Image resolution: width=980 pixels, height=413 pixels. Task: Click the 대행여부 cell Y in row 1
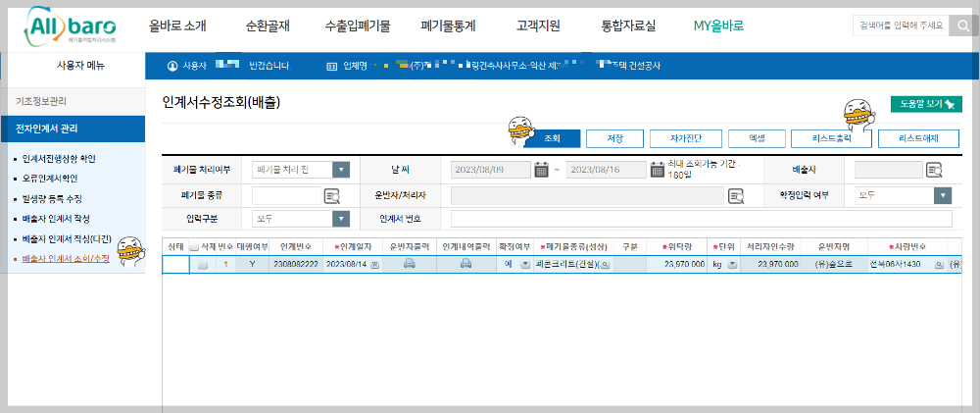(252, 265)
